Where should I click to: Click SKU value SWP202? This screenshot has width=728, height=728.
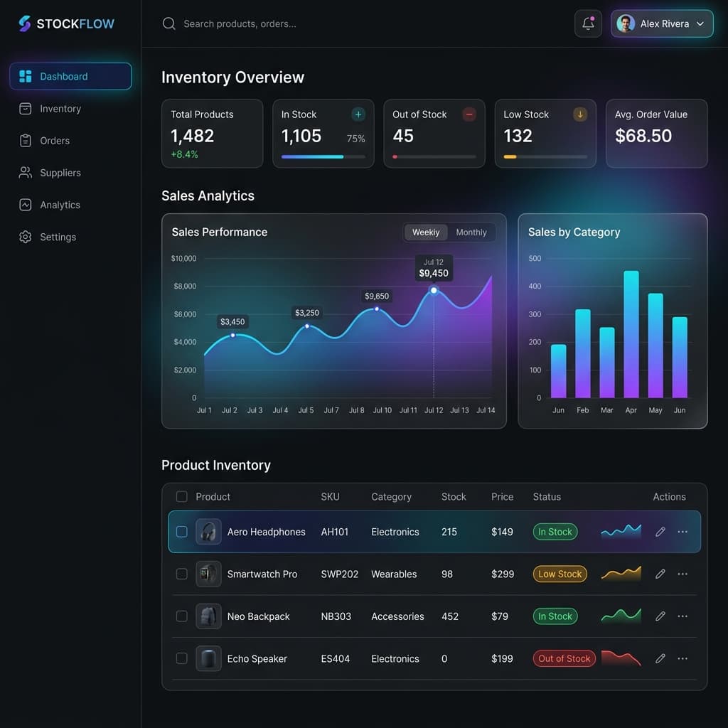coord(339,574)
